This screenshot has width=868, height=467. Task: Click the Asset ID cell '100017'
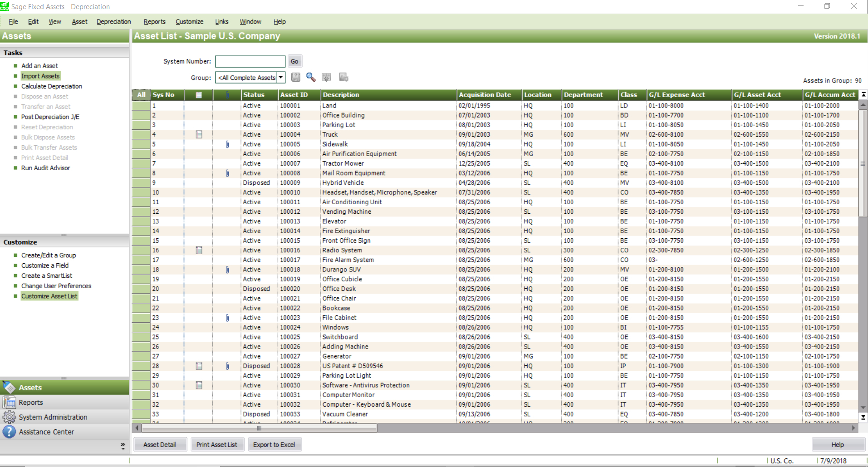point(290,260)
